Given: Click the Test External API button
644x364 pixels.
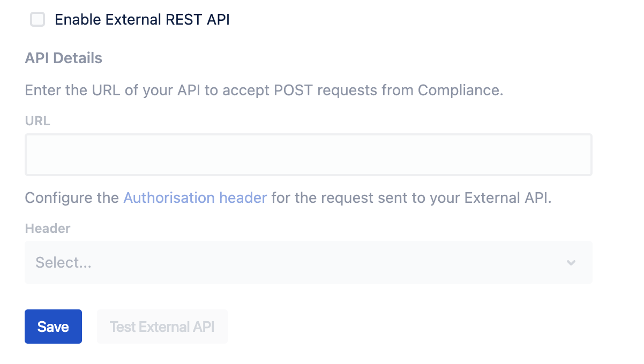Looking at the screenshot, I should tap(162, 327).
